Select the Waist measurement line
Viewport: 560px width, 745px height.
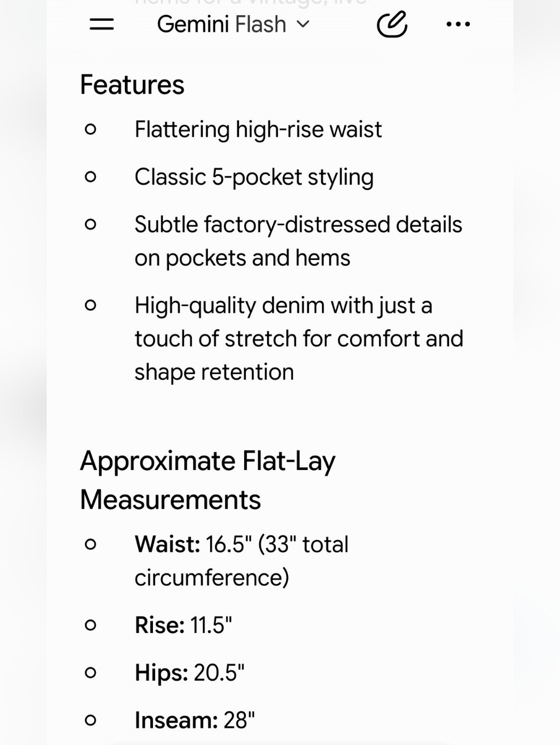click(241, 561)
